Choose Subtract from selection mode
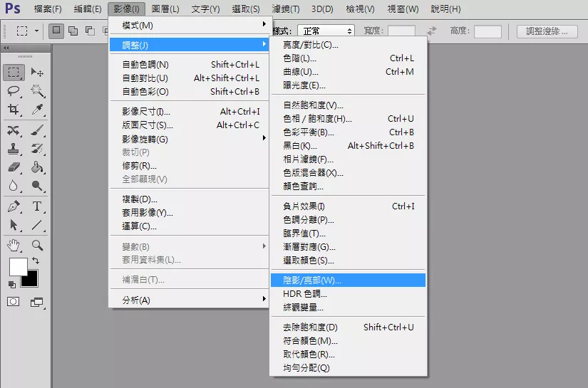The width and height of the screenshot is (588, 388). point(90,31)
